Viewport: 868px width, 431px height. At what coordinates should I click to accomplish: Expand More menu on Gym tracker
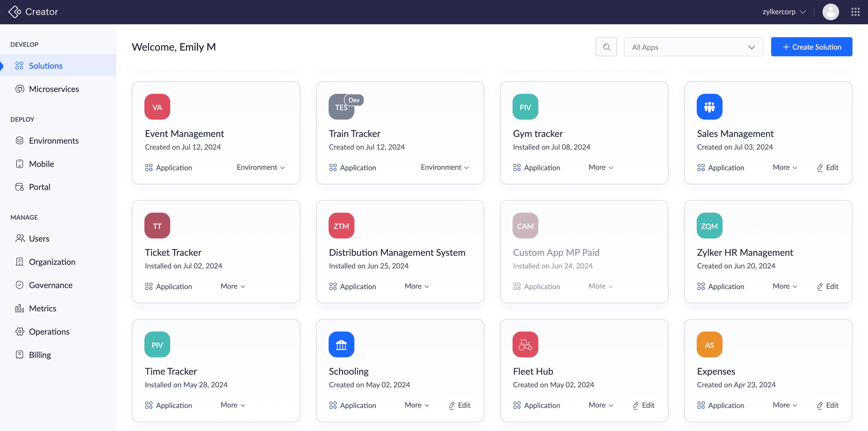(x=600, y=167)
